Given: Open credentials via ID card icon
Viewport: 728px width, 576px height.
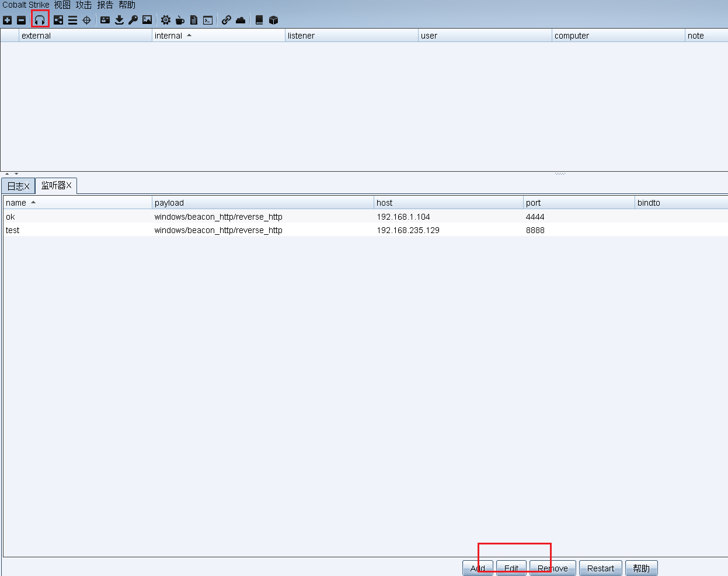Looking at the screenshot, I should coord(105,20).
